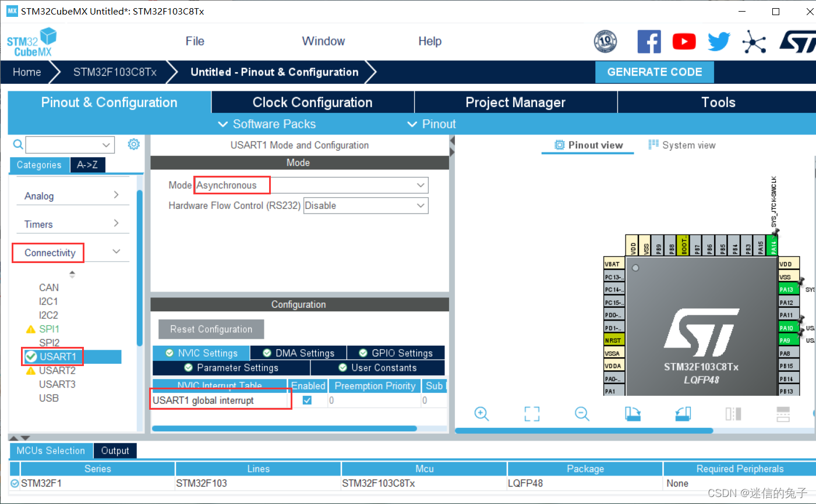Screen dimensions: 816x504
Task: Open the Twitter link icon
Action: coord(719,41)
